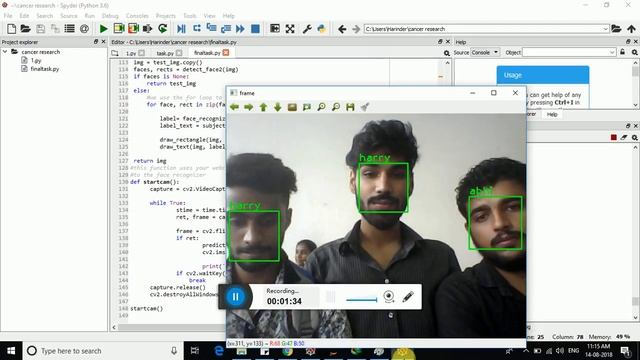Click the @ symbol finder icon

coord(84,29)
